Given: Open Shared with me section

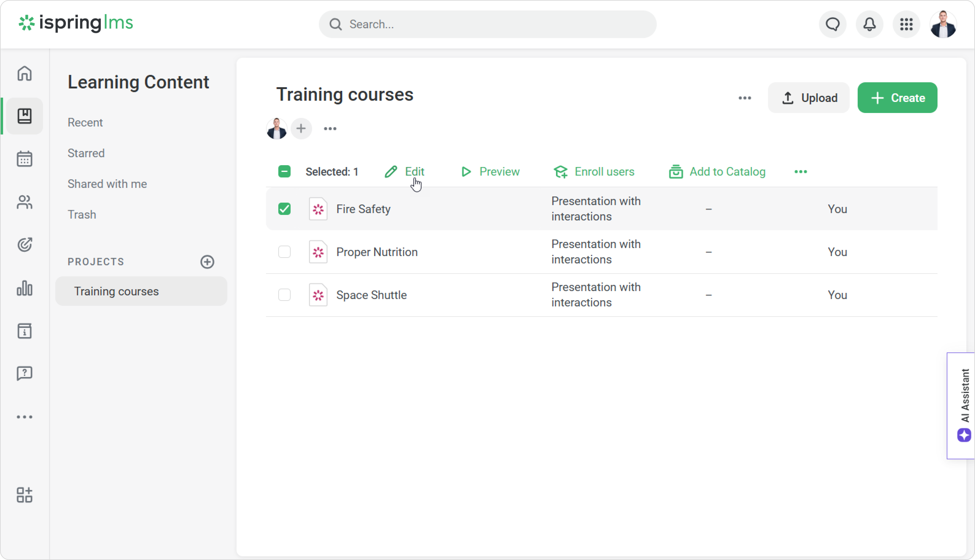Looking at the screenshot, I should point(107,184).
